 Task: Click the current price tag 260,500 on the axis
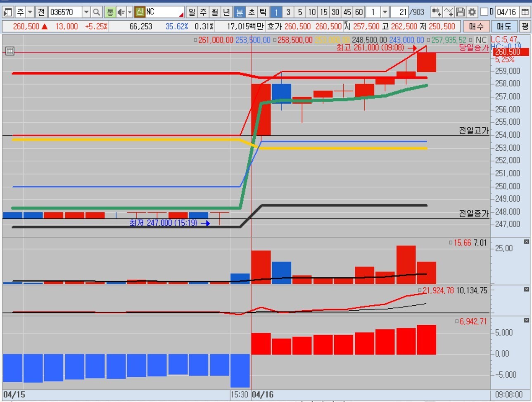511,52
